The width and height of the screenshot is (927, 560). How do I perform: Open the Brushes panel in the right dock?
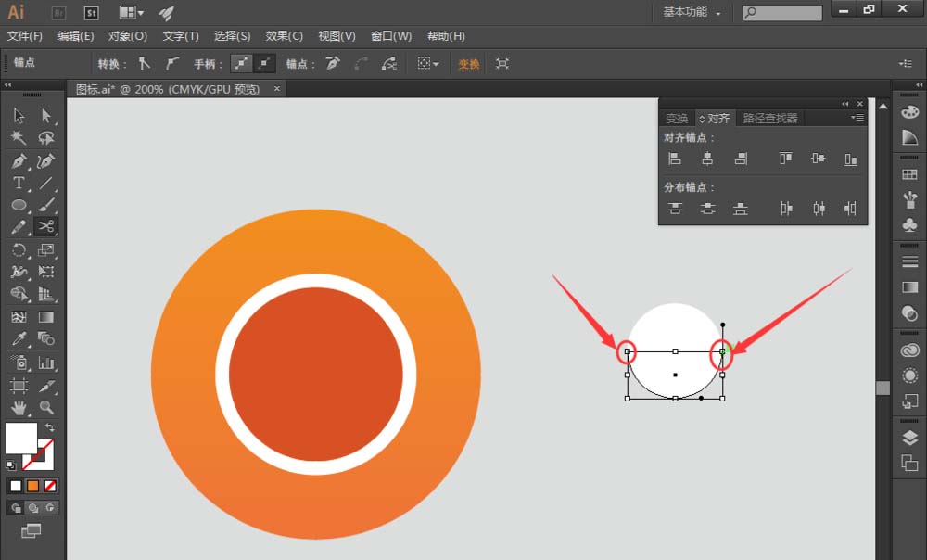click(x=910, y=199)
